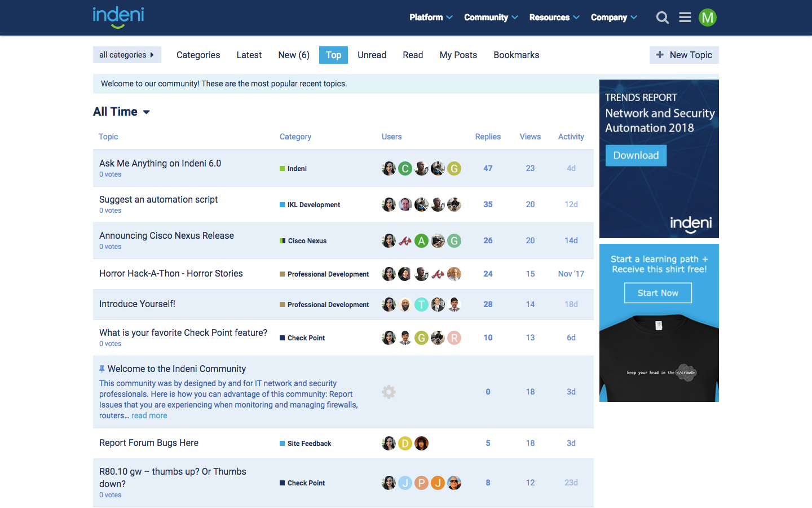Open Report Forum Bugs Here topic

[x=149, y=443]
